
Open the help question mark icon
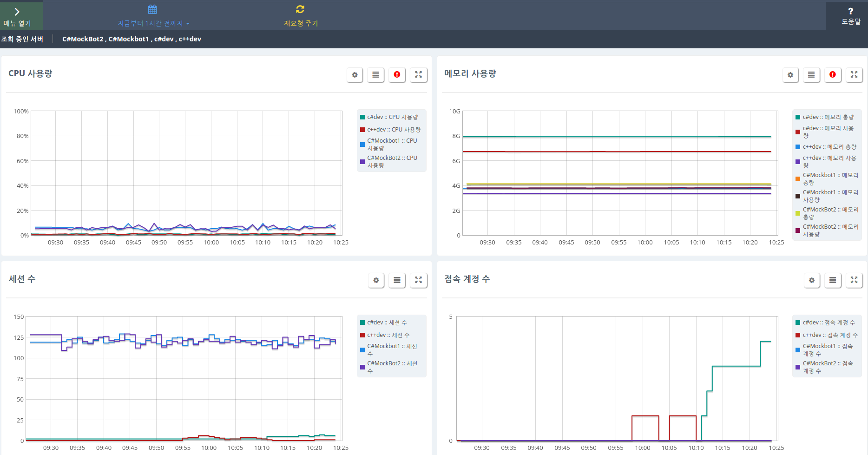(850, 11)
